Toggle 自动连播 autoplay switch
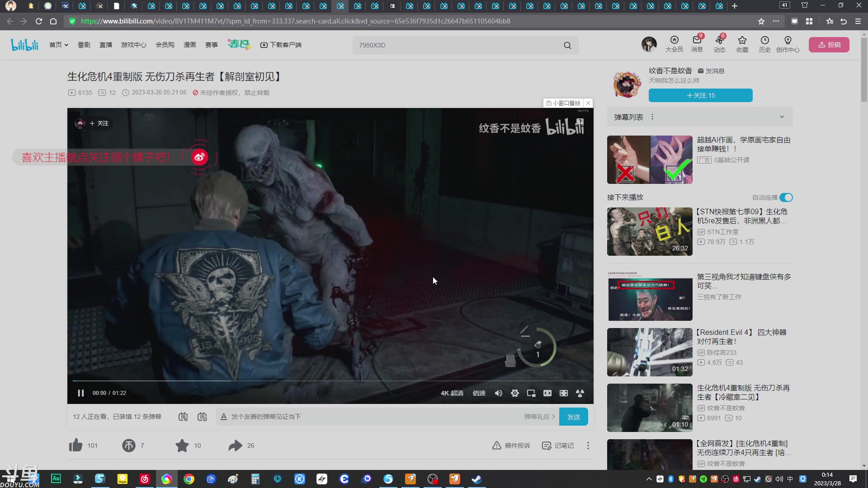The height and width of the screenshot is (488, 868). pyautogui.click(x=786, y=197)
